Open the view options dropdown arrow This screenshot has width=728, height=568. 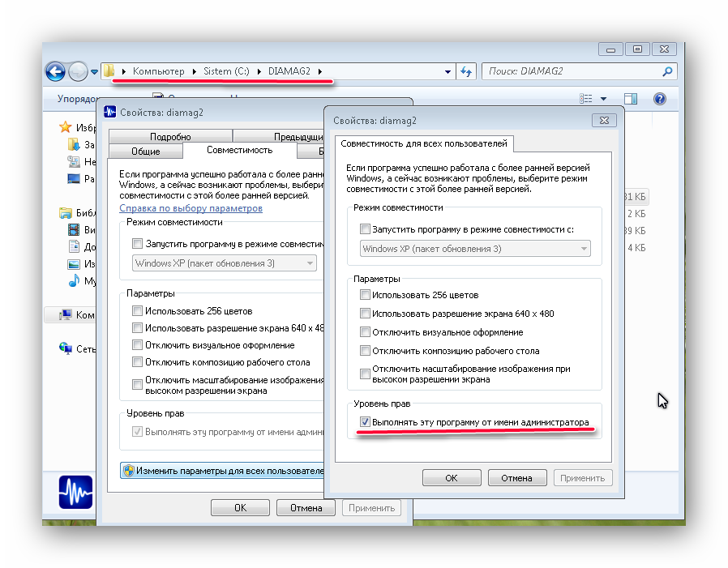604,99
